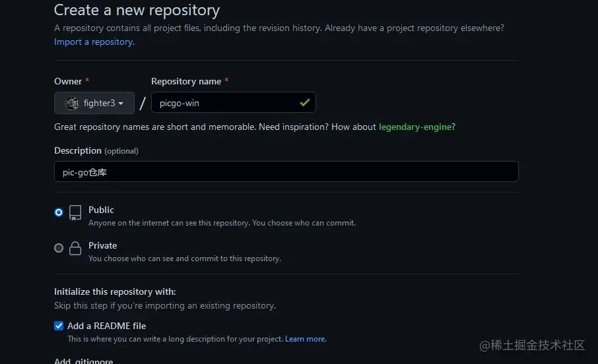Click text 'Anyone on the internet can see this repository'
The width and height of the screenshot is (598, 364).
[x=169, y=223]
